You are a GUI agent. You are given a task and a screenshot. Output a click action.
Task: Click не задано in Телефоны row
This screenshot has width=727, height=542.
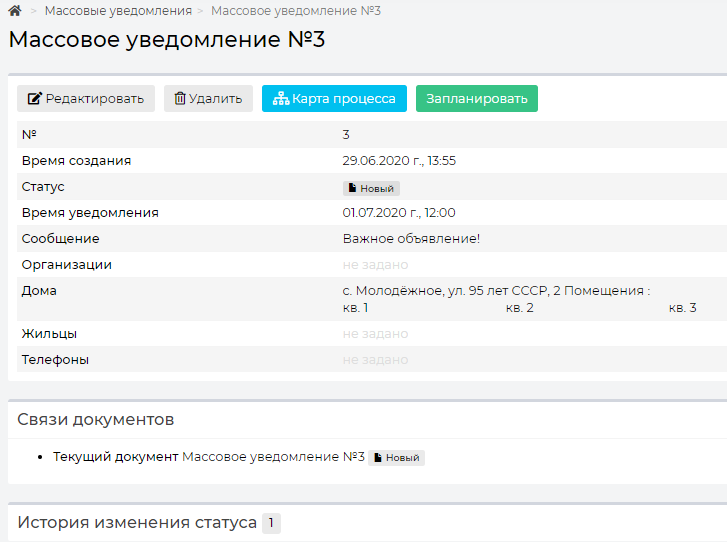click(376, 360)
